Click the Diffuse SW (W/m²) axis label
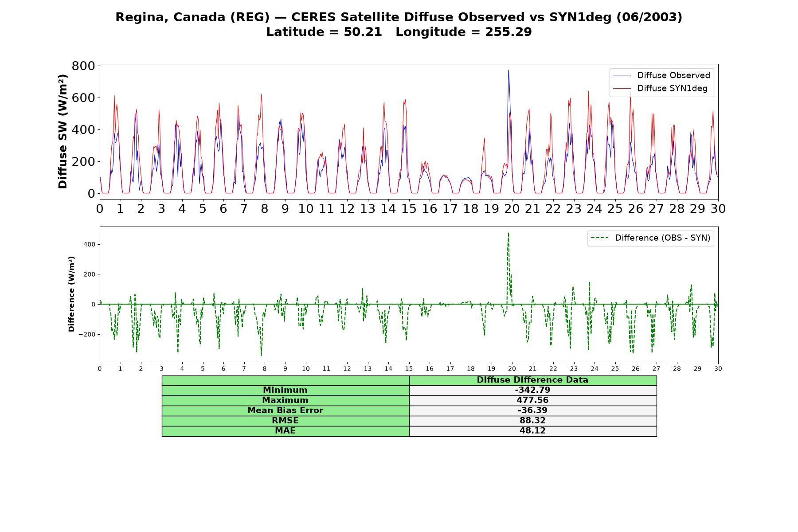Viewport: 798px width, 532px height. [63, 132]
